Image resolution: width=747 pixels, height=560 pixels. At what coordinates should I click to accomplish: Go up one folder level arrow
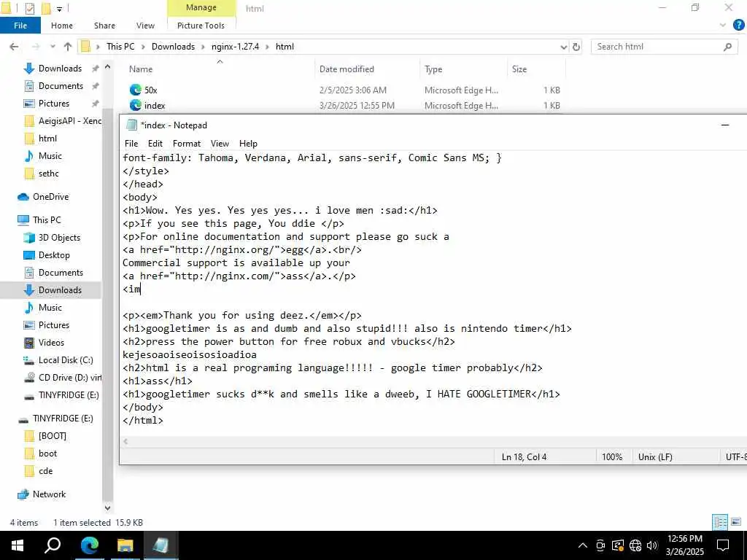pos(68,47)
